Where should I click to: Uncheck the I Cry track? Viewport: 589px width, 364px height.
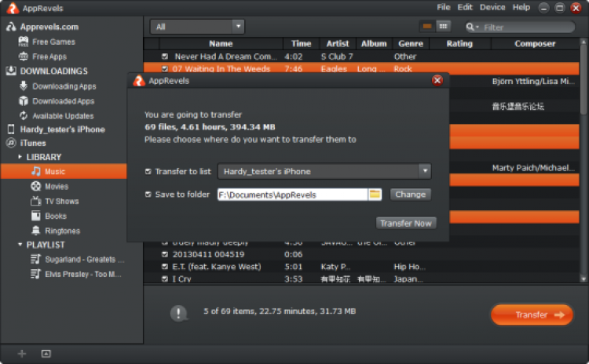[165, 278]
